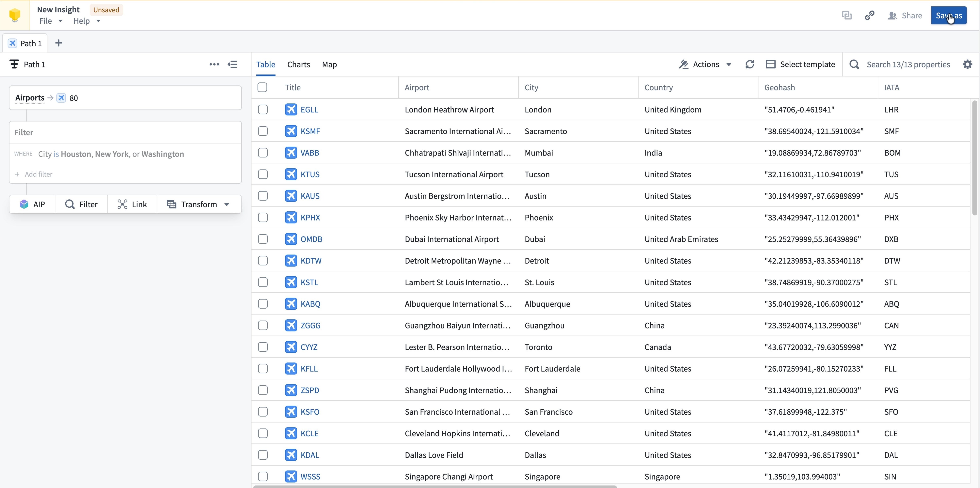This screenshot has height=488, width=980.
Task: Open the KSFO airport link
Action: pyautogui.click(x=310, y=412)
